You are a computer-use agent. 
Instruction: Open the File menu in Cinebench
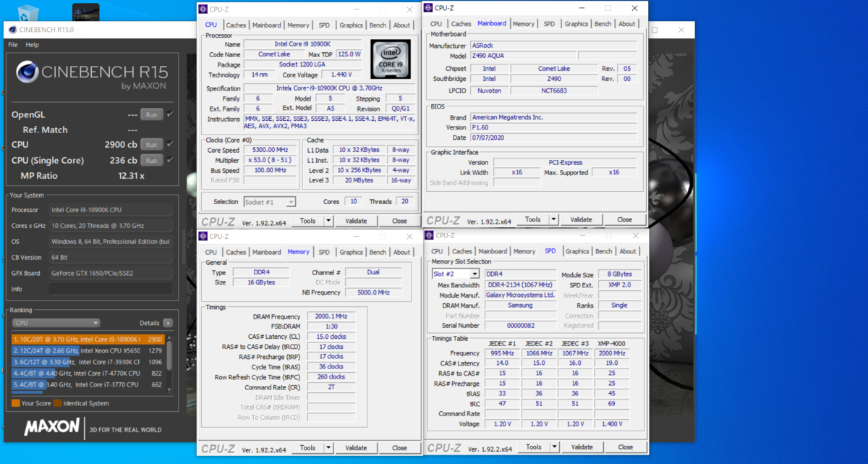pos(13,45)
